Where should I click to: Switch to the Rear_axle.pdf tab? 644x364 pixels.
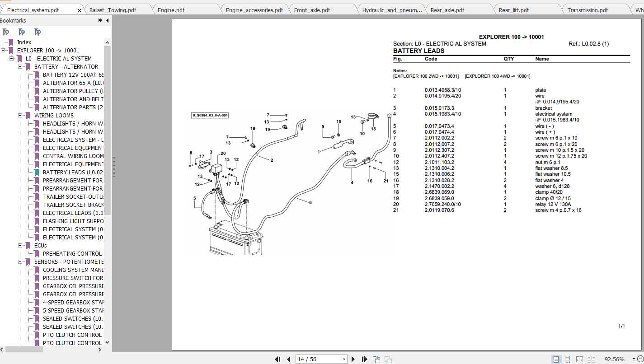click(x=447, y=10)
